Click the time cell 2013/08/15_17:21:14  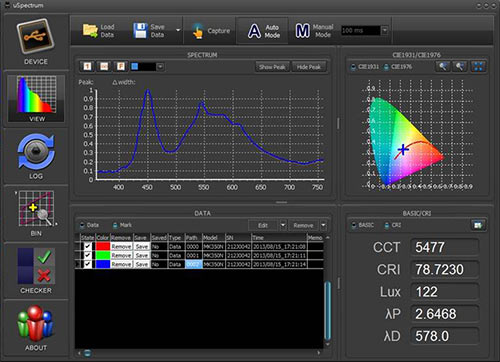(x=279, y=264)
